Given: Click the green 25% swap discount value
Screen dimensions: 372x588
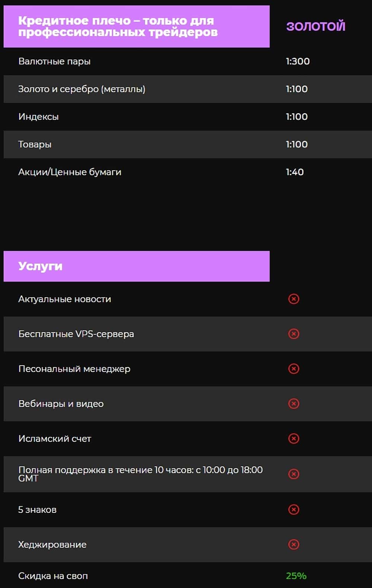Looking at the screenshot, I should 296,576.
